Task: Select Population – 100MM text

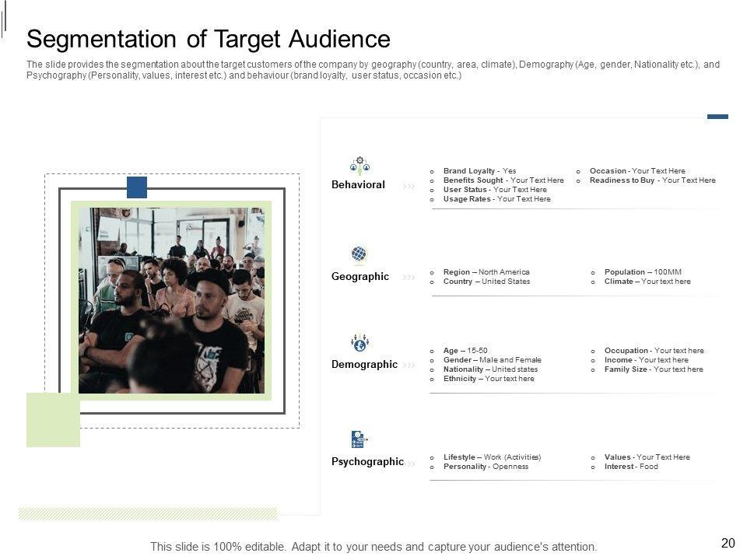Action: click(643, 272)
